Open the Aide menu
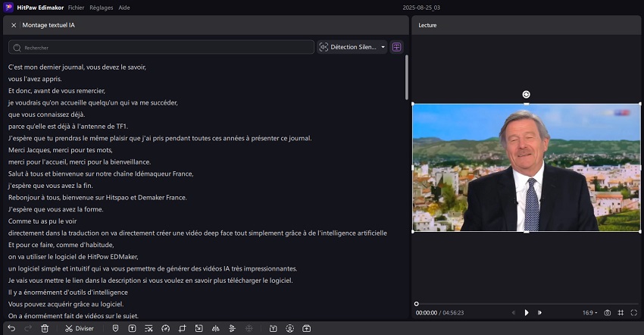The width and height of the screenshot is (644, 335). [124, 8]
